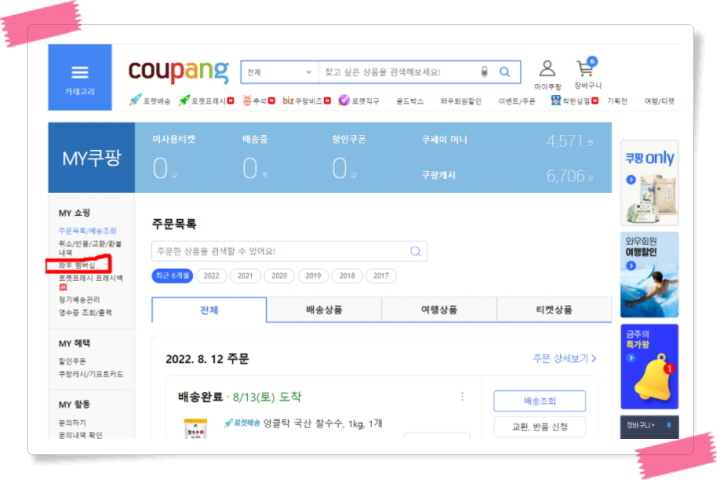
Task: Open 마이쿠팡 profile icon
Action: point(547,75)
